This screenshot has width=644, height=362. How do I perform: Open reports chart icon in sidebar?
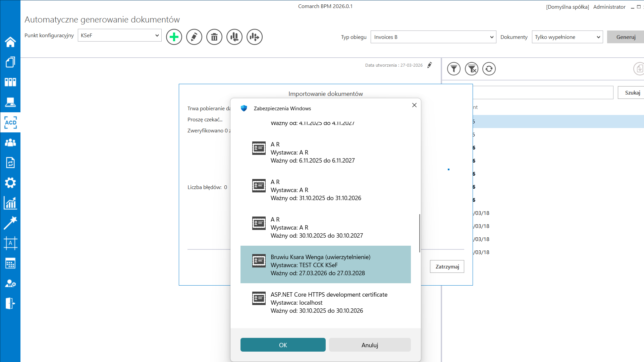click(x=10, y=203)
